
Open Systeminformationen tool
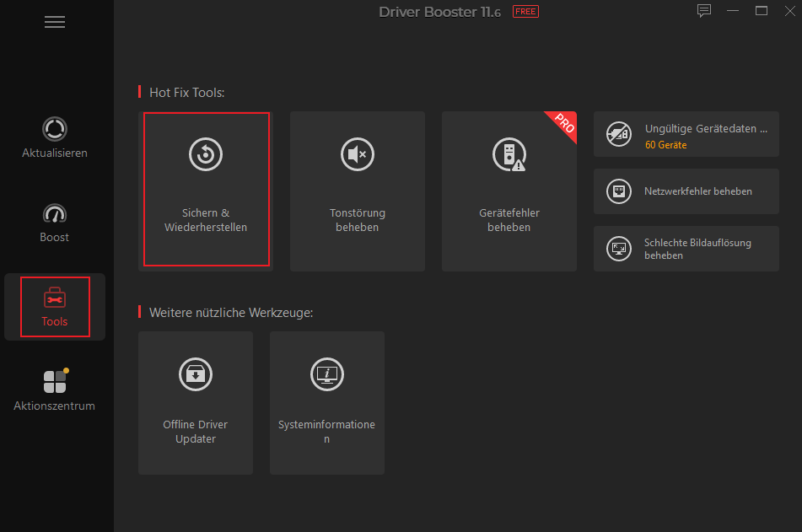[327, 403]
